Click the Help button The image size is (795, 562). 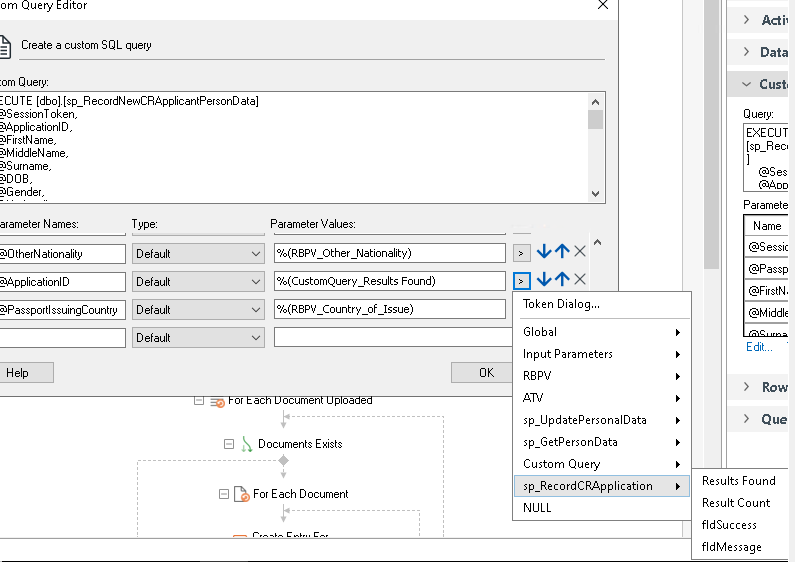(x=26, y=373)
